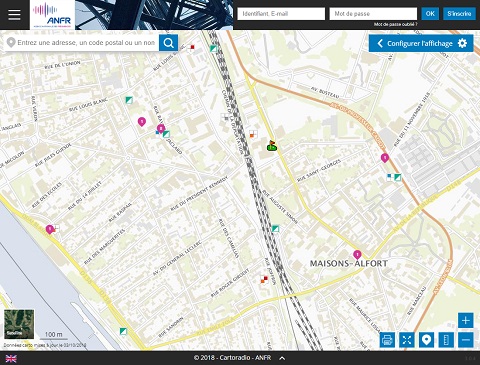Focus the Mot de passe field
The image size is (480, 365).
click(373, 14)
